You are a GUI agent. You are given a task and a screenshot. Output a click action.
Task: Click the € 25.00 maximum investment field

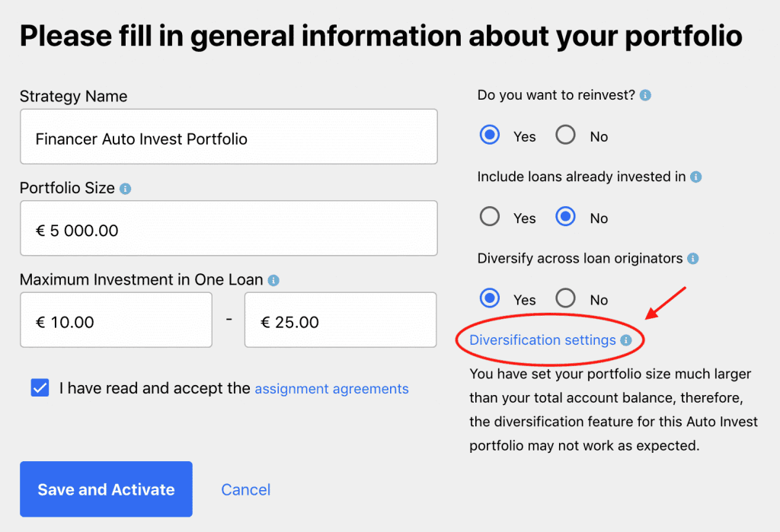tap(340, 320)
